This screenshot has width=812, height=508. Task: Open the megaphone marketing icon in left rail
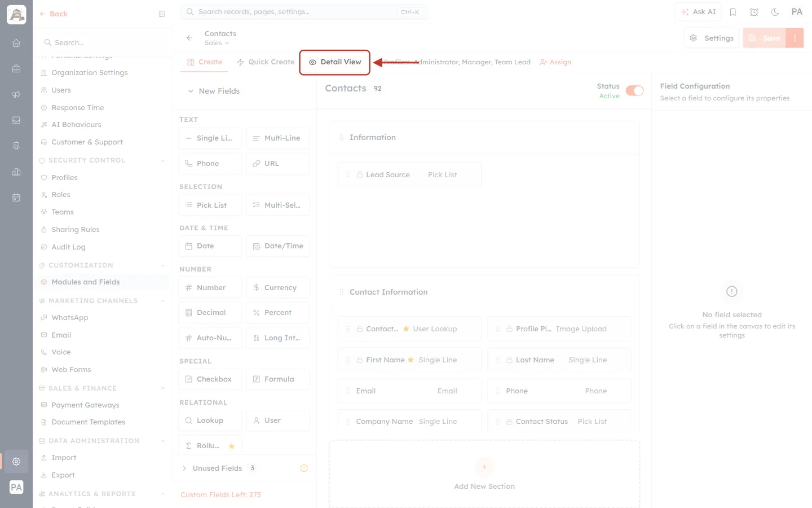pos(16,94)
